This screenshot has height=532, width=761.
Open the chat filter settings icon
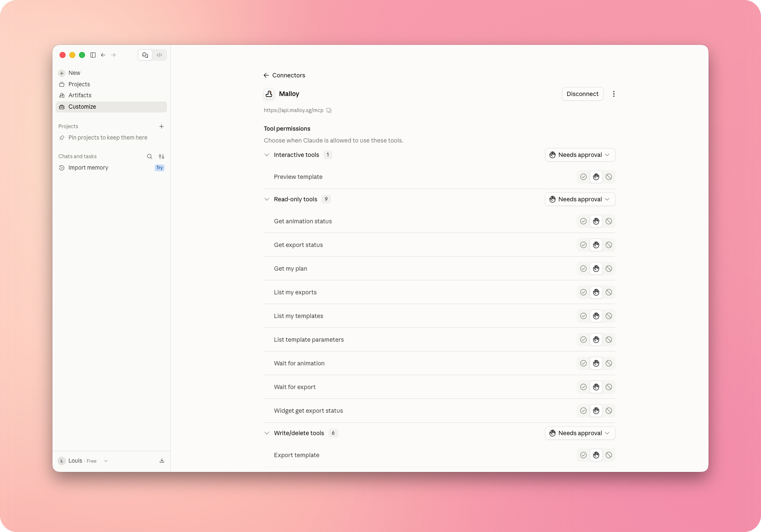[x=162, y=156]
